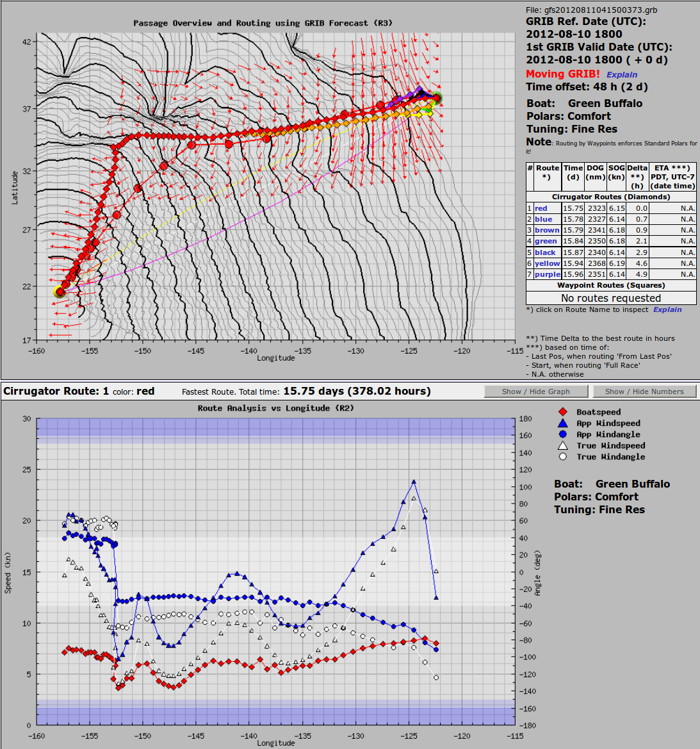Click Explain next to Moving GRIB warning

[x=622, y=74]
